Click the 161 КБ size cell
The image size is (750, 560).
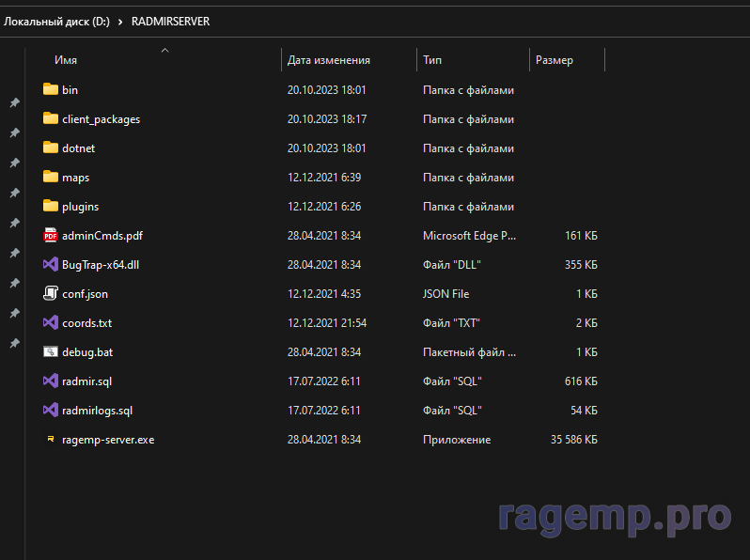click(x=581, y=235)
